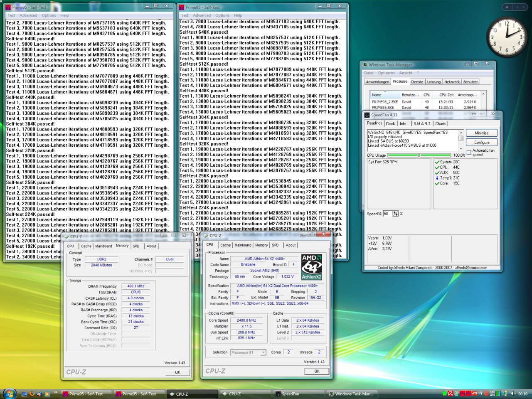Open Ansicht menu in Task-Manager

point(406,73)
